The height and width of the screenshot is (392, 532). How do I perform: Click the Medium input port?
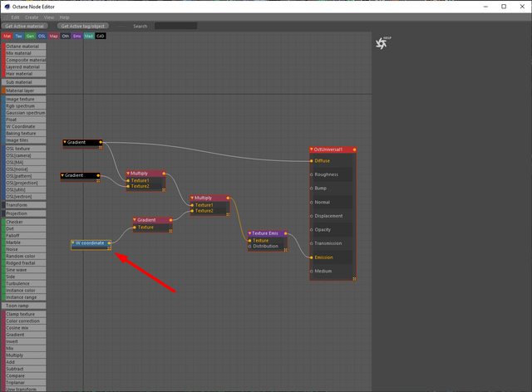(312, 271)
